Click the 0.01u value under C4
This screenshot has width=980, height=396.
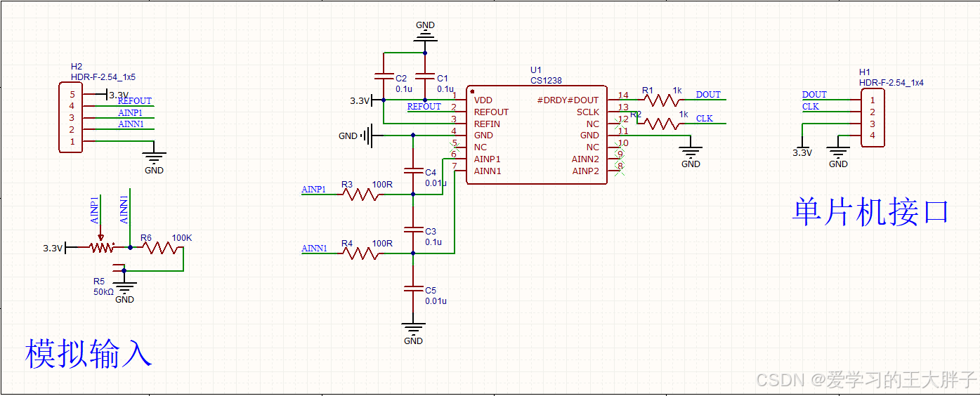pos(436,183)
